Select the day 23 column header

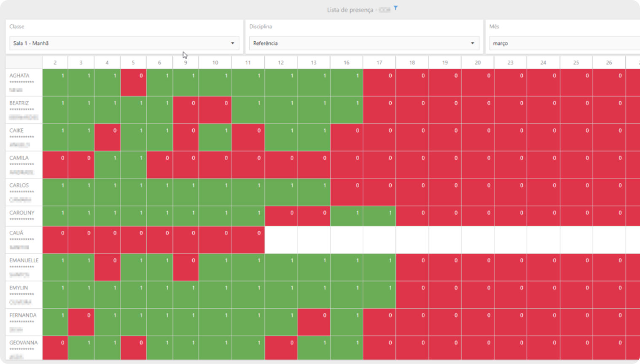pyautogui.click(x=510, y=62)
